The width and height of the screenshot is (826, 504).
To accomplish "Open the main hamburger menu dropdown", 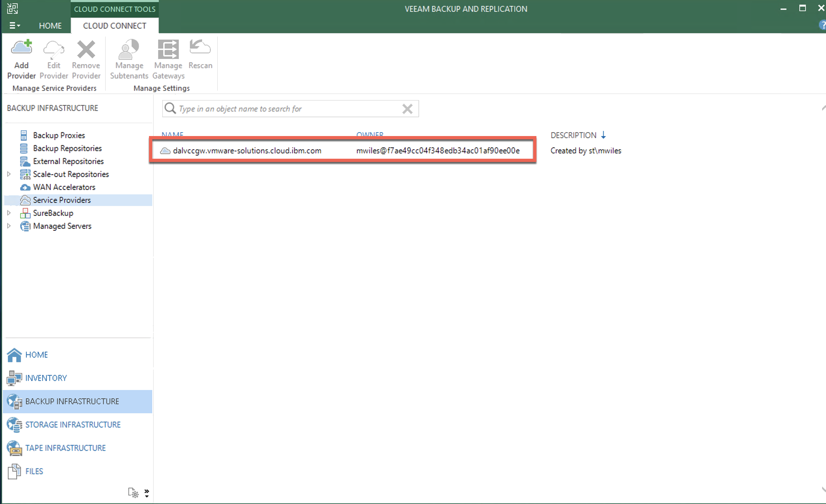I will [15, 26].
